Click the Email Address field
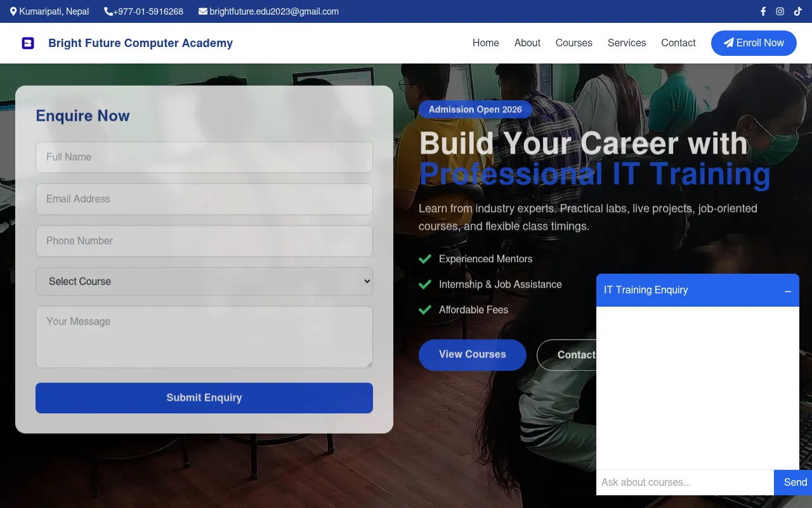This screenshot has width=812, height=508. coord(204,199)
